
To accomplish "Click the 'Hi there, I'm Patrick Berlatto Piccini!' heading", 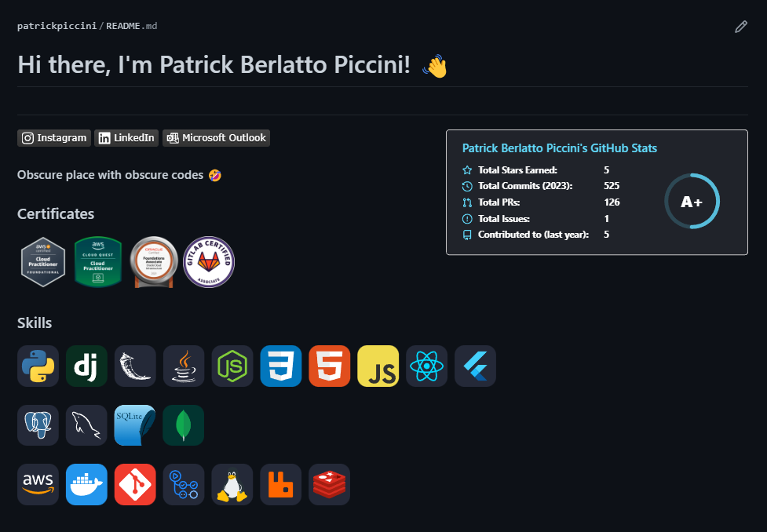I will [214, 64].
